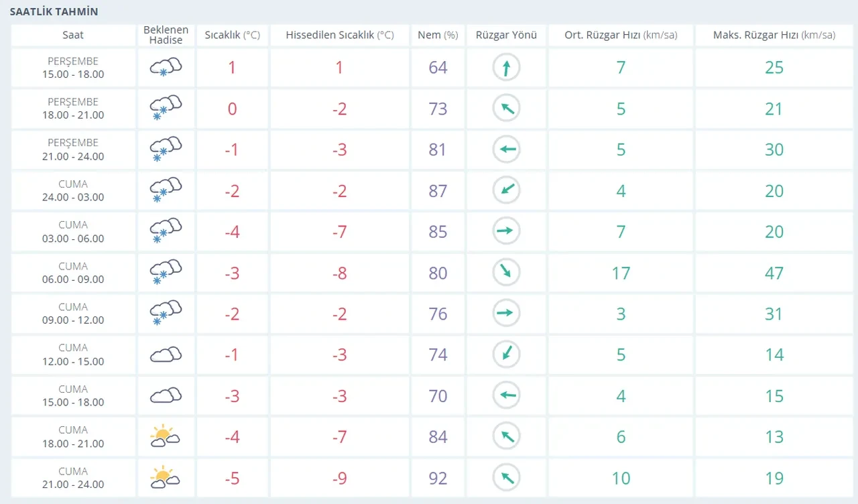Select the Sıcaklık (°C) column header
The image size is (858, 504).
[x=232, y=36]
